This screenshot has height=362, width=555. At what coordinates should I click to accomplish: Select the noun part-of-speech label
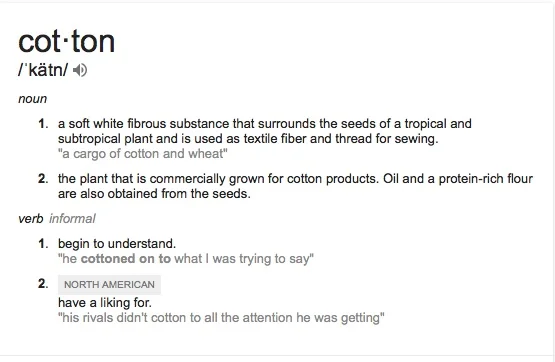(x=32, y=99)
